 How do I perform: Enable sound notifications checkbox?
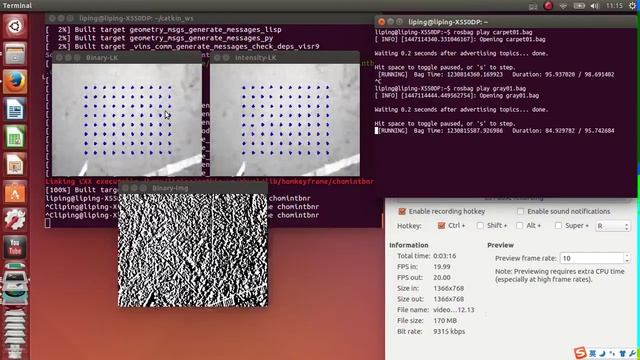520,211
